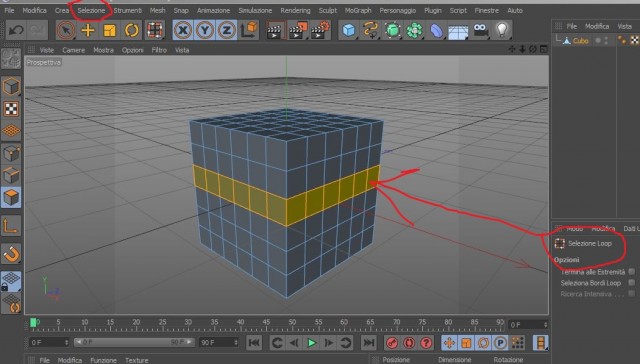
Task: Click the Cubo visibility dots
Action: (x=606, y=40)
